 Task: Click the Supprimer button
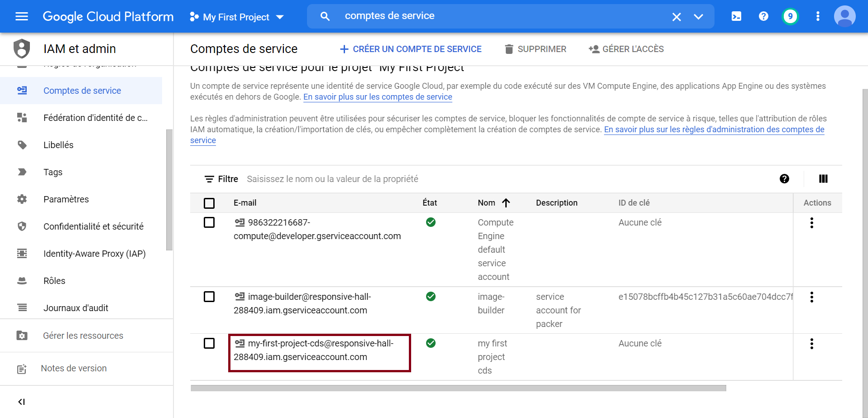tap(536, 49)
